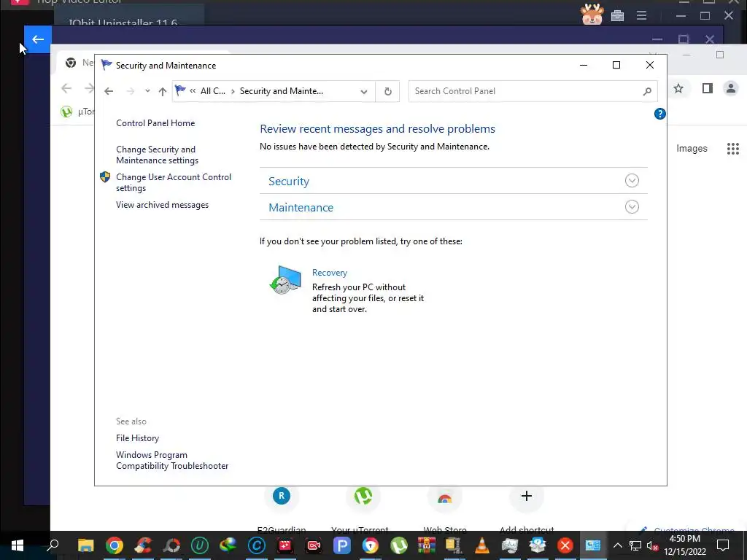Image resolution: width=747 pixels, height=560 pixels.
Task: Open recent locations dropdown in Control Panel
Action: [x=147, y=91]
